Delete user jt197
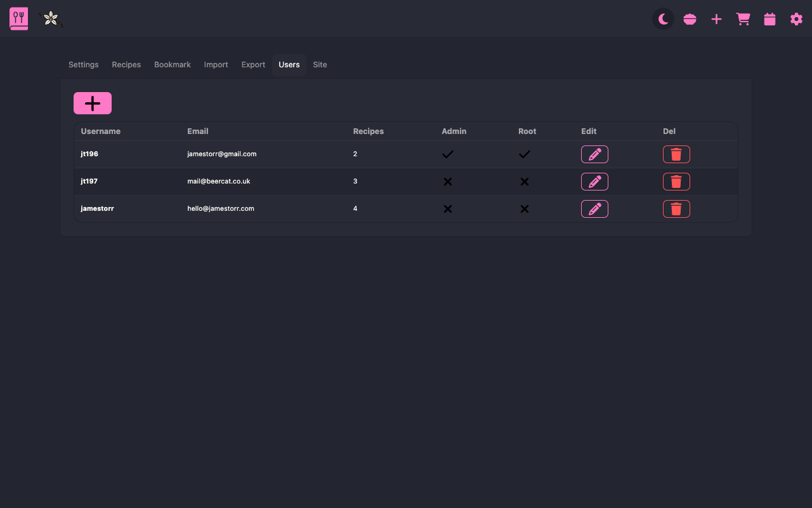This screenshot has height=508, width=812. (676, 182)
